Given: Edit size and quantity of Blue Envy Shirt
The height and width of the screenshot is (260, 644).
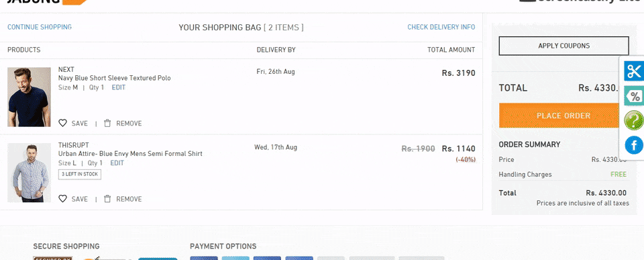Looking at the screenshot, I should tap(117, 163).
